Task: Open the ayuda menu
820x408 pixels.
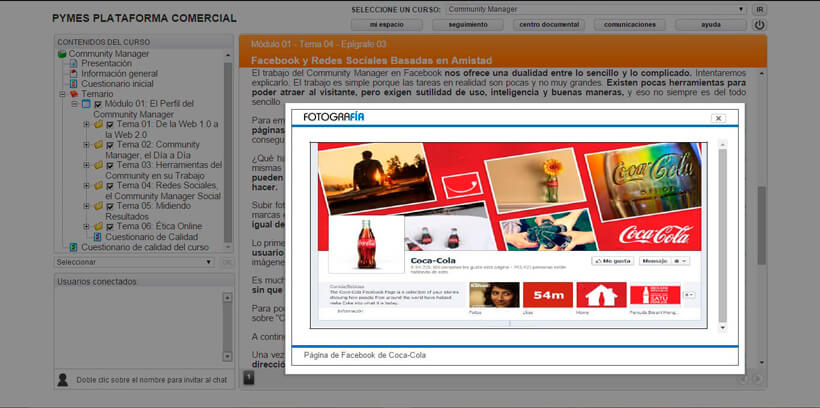Action: [x=711, y=25]
